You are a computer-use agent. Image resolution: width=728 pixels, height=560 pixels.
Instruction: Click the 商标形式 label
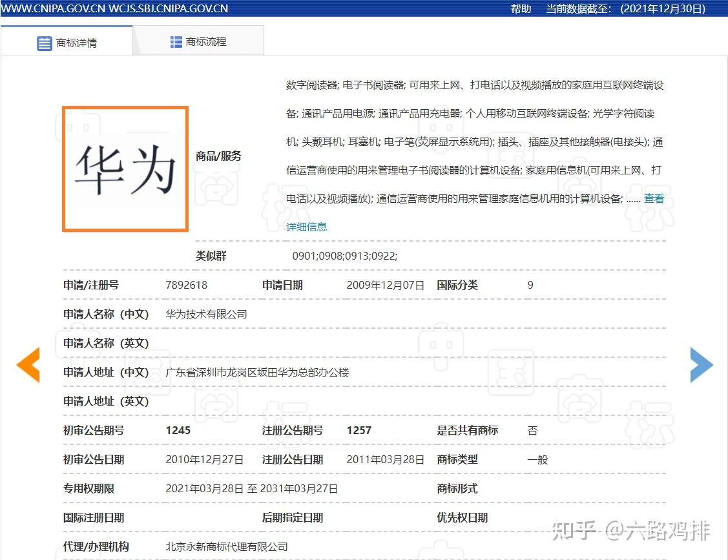(x=457, y=488)
